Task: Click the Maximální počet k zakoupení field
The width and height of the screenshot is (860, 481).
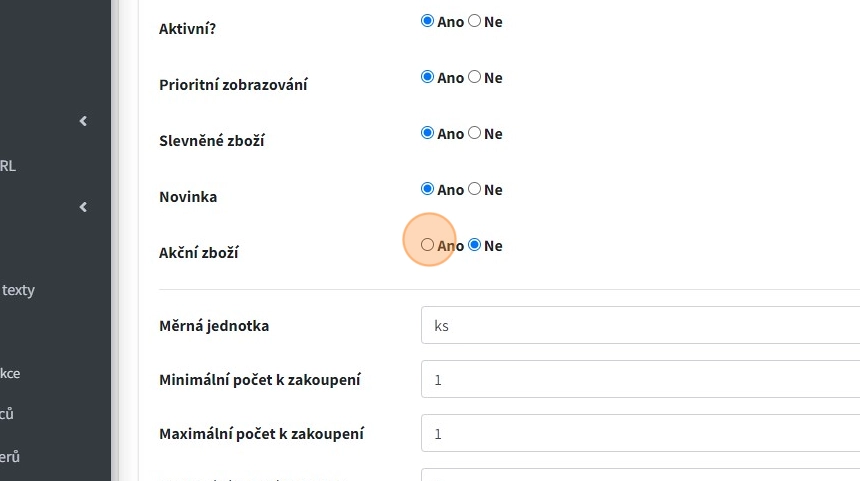Action: click(x=640, y=434)
